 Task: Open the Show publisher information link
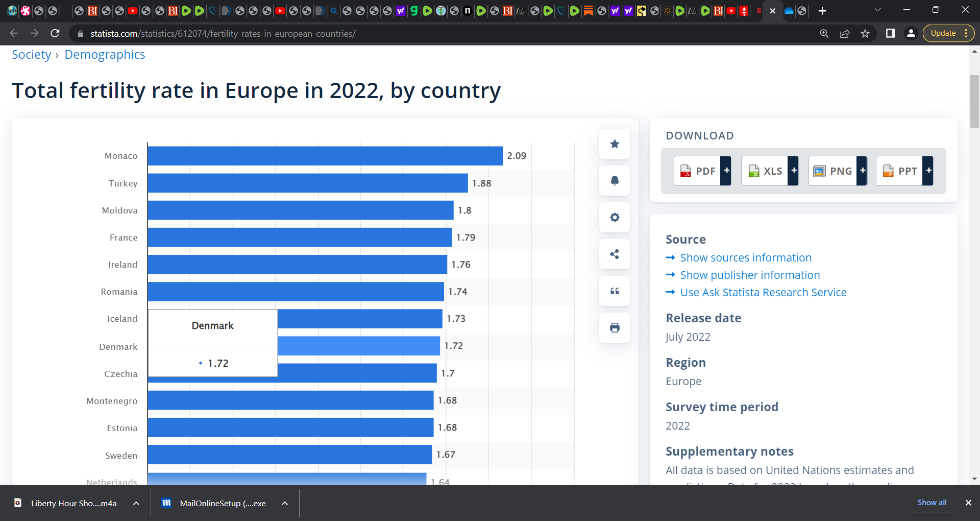[750, 275]
